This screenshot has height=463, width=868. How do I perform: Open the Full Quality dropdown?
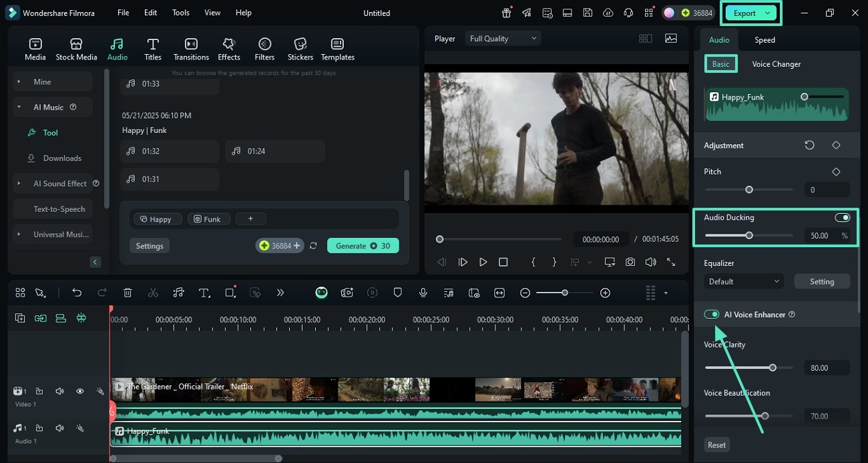(x=503, y=39)
